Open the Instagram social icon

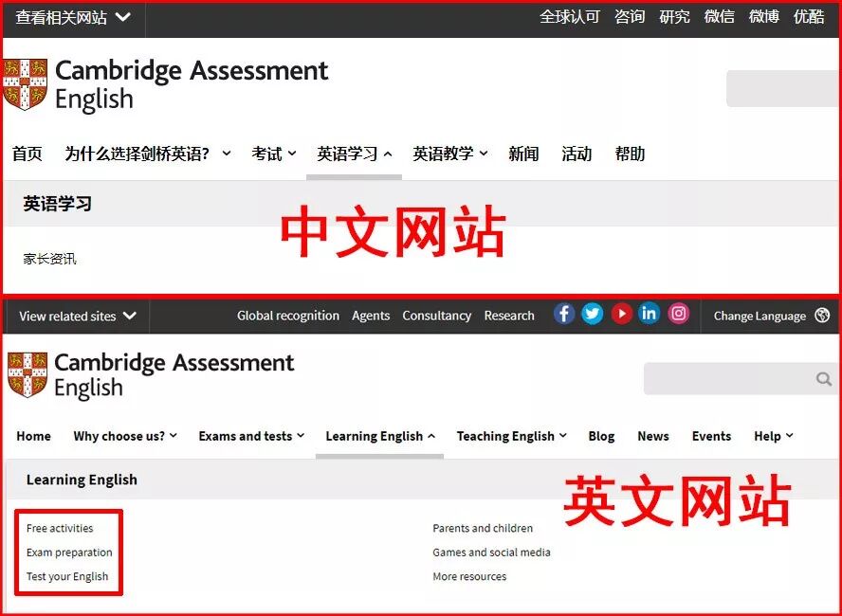[x=678, y=314]
